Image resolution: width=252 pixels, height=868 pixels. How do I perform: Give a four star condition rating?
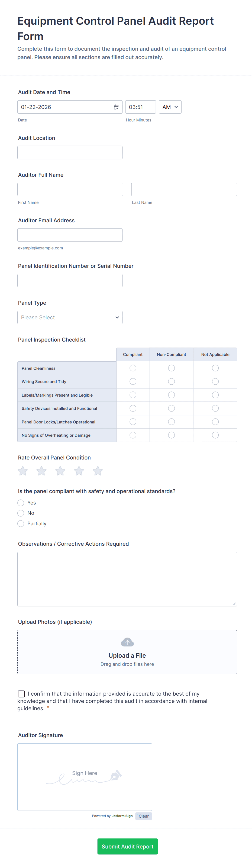pyautogui.click(x=79, y=471)
